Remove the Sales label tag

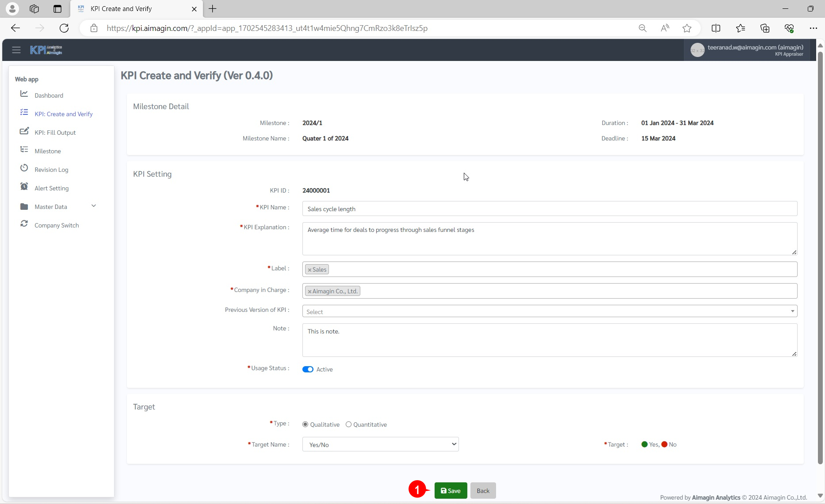pyautogui.click(x=309, y=270)
